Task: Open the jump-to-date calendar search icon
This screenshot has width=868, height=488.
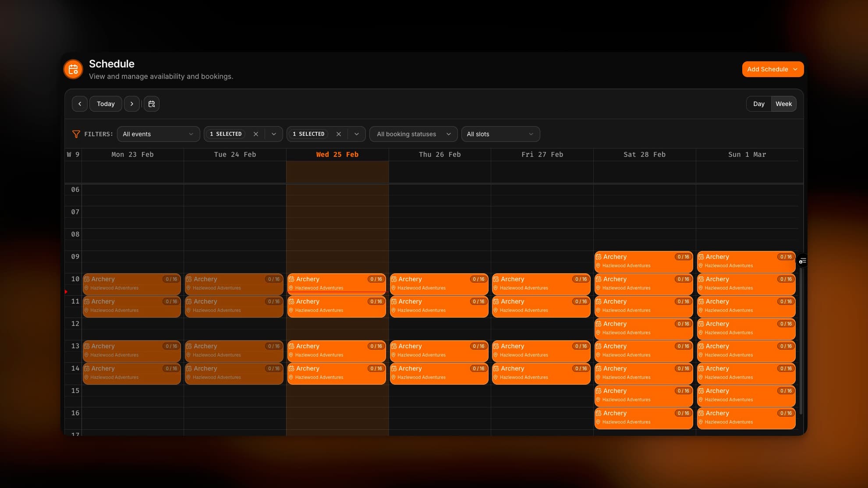Action: [151, 104]
